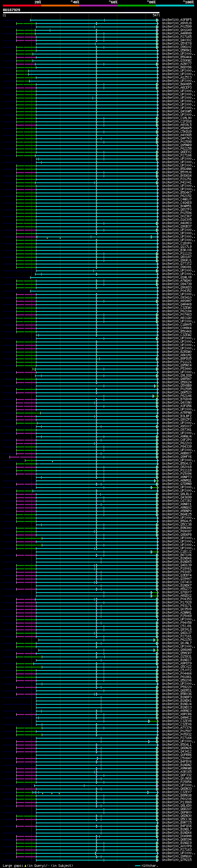Image resolution: width=197 pixels, height=868 pixels.
Task: Select the UniRef100_Q6R520 label
Action: (x=177, y=393)
